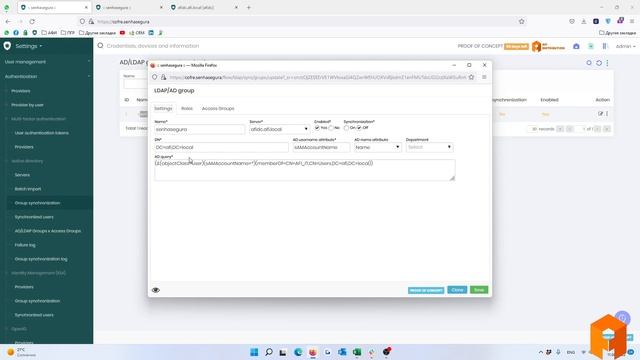The image size is (640, 360).
Task: Open Firefox from the taskbar
Action: [x=313, y=352]
